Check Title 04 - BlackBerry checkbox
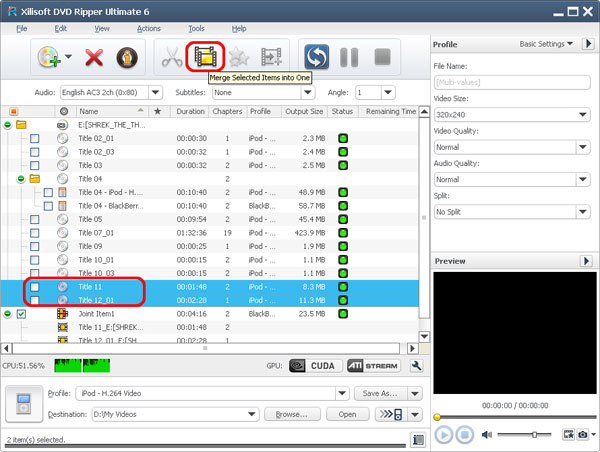 (48, 206)
